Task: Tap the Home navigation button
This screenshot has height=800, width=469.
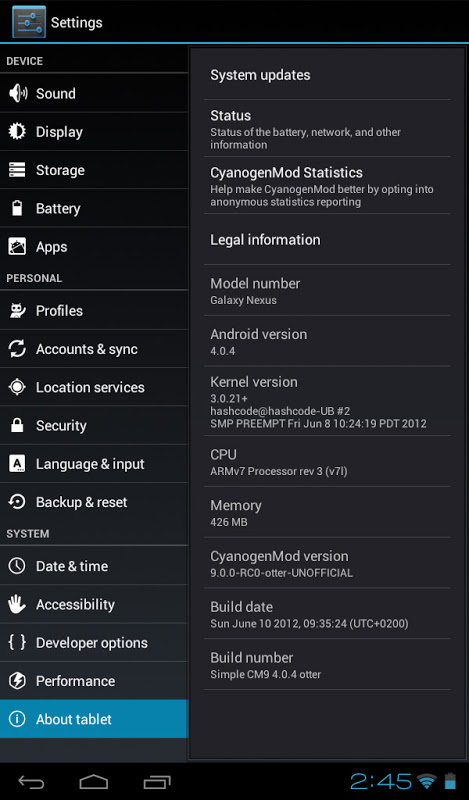Action: tap(94, 782)
